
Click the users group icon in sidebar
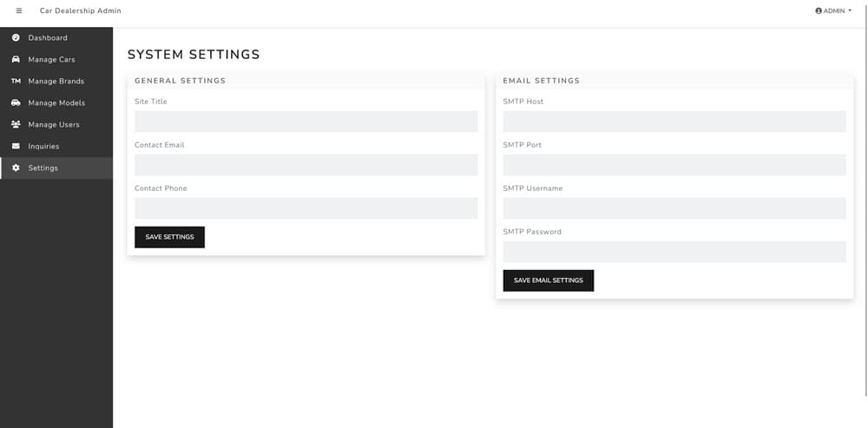(x=16, y=125)
